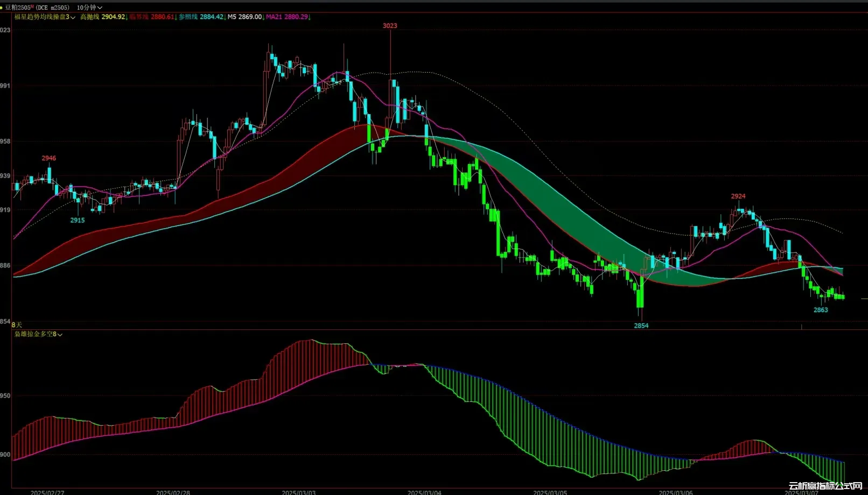The height and width of the screenshot is (495, 868).
Task: Click the 2924 peak price label
Action: (x=738, y=196)
